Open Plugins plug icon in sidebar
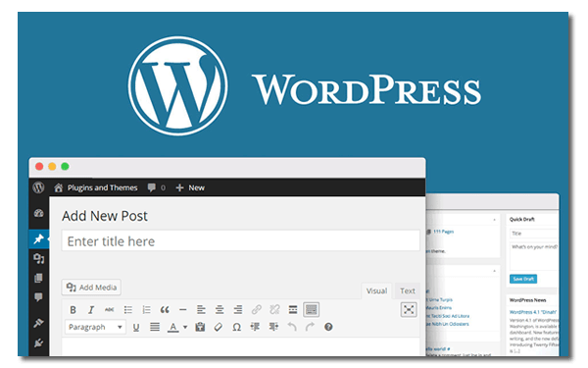588x368 pixels. 38,342
